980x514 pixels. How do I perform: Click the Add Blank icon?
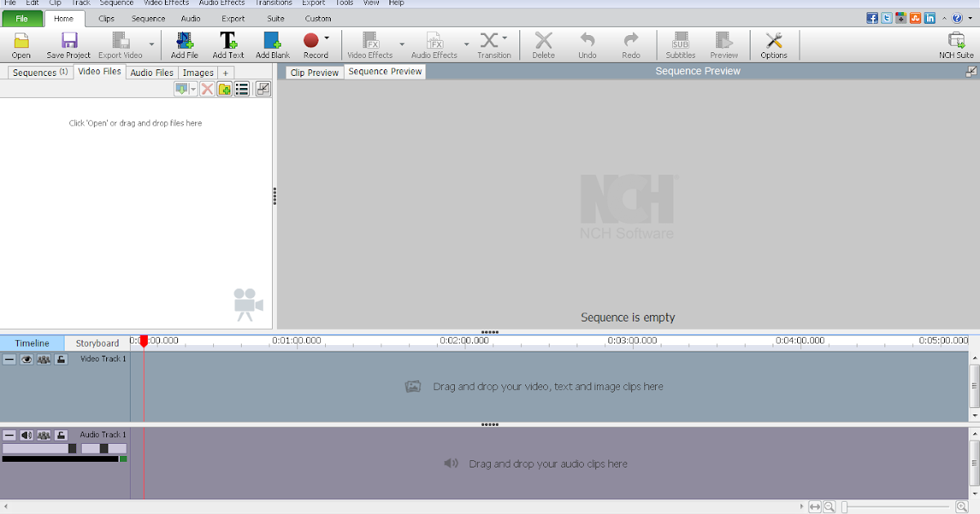click(272, 40)
